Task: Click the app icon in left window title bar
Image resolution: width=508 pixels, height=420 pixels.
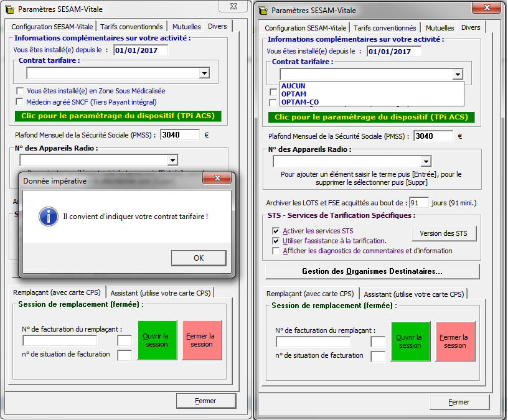Action: coord(10,9)
